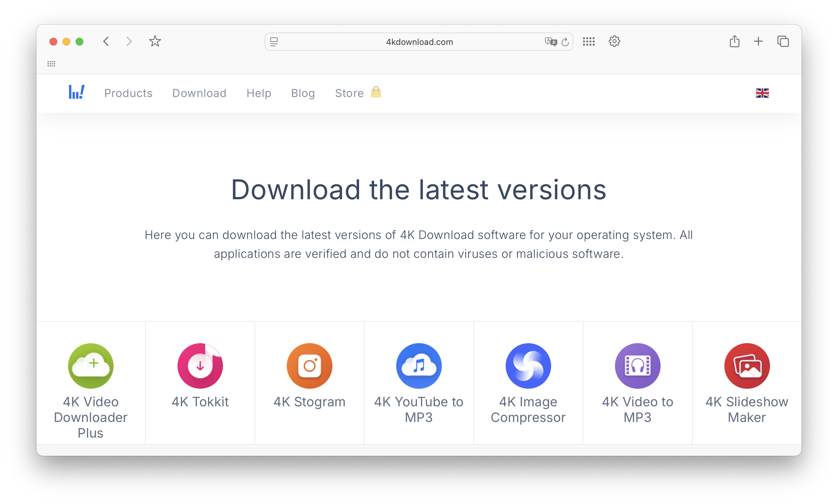Click the 4K Tokkit icon

200,366
